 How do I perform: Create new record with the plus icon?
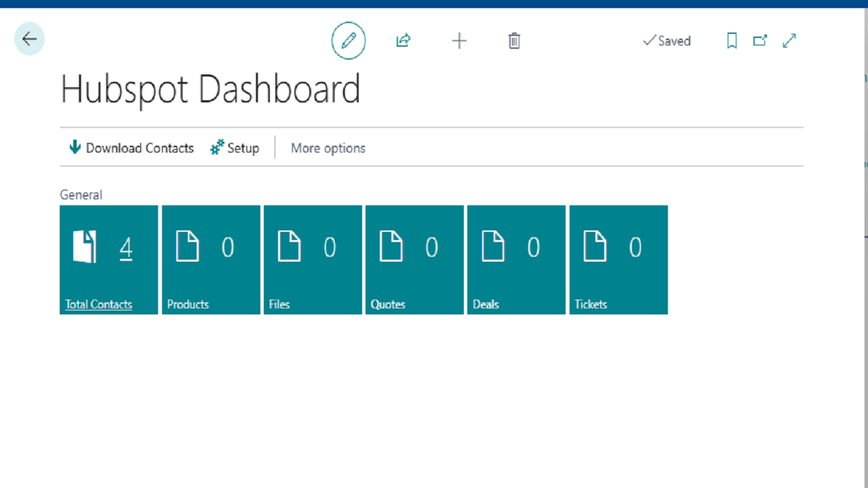[459, 41]
